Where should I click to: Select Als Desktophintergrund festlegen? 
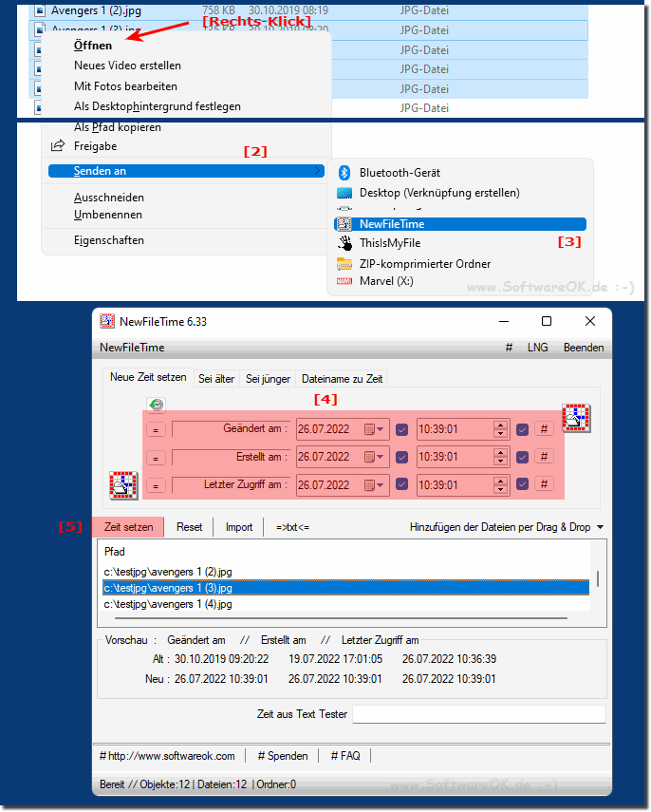158,106
